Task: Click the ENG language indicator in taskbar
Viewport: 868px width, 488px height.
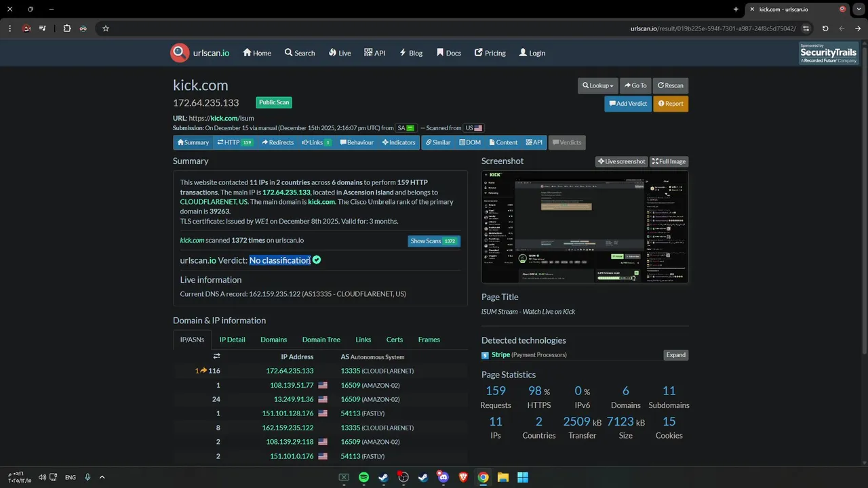Action: coord(71,477)
